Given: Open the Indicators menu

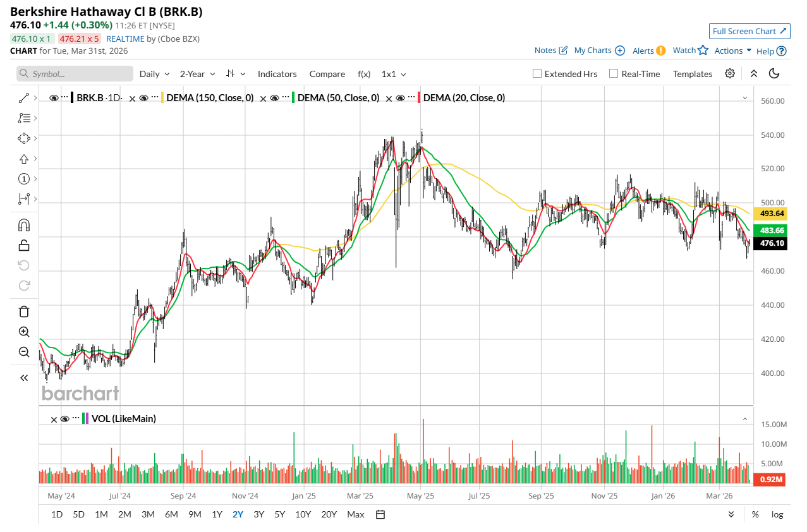Looking at the screenshot, I should [277, 74].
